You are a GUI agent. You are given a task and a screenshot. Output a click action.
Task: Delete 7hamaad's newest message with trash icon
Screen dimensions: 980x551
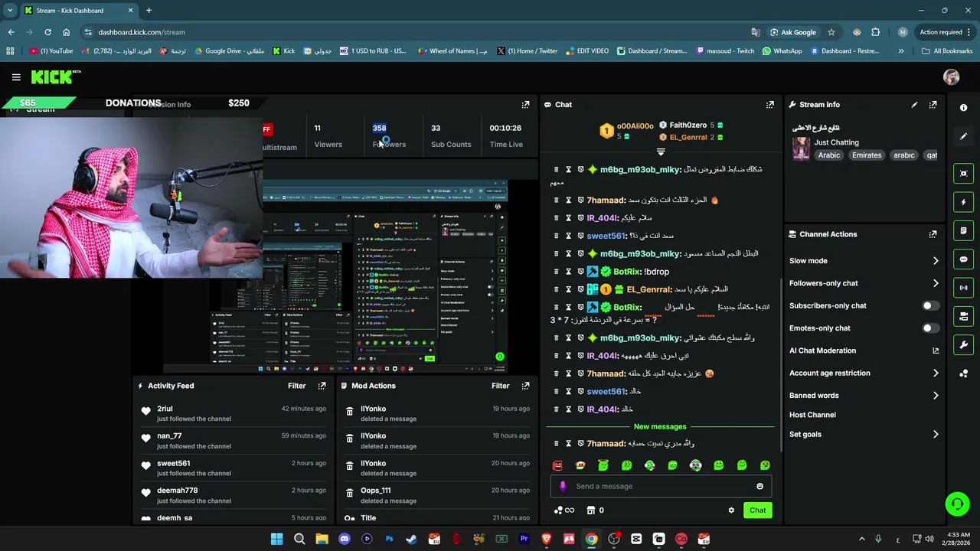(556, 444)
